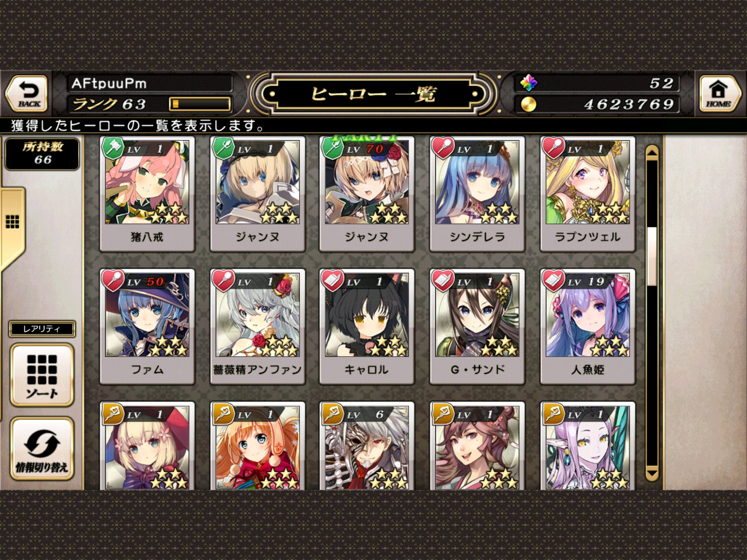Choose the ラプンツェル hero card
This screenshot has height=560, width=747.
click(588, 193)
